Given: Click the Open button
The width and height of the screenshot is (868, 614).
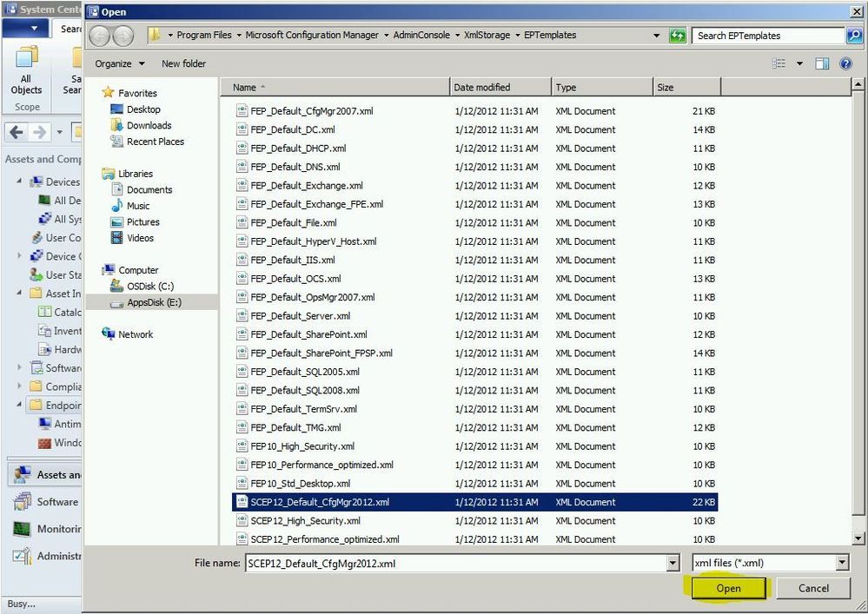Looking at the screenshot, I should pyautogui.click(x=728, y=588).
